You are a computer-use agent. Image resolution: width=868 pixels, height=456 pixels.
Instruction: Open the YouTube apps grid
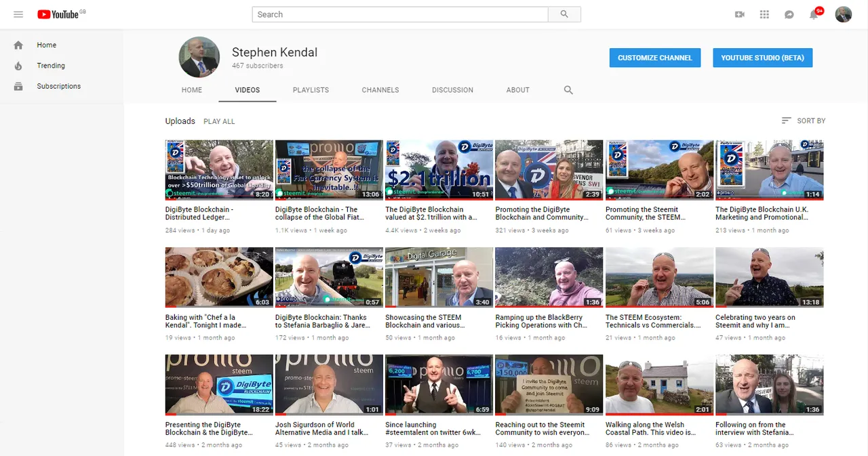click(764, 14)
